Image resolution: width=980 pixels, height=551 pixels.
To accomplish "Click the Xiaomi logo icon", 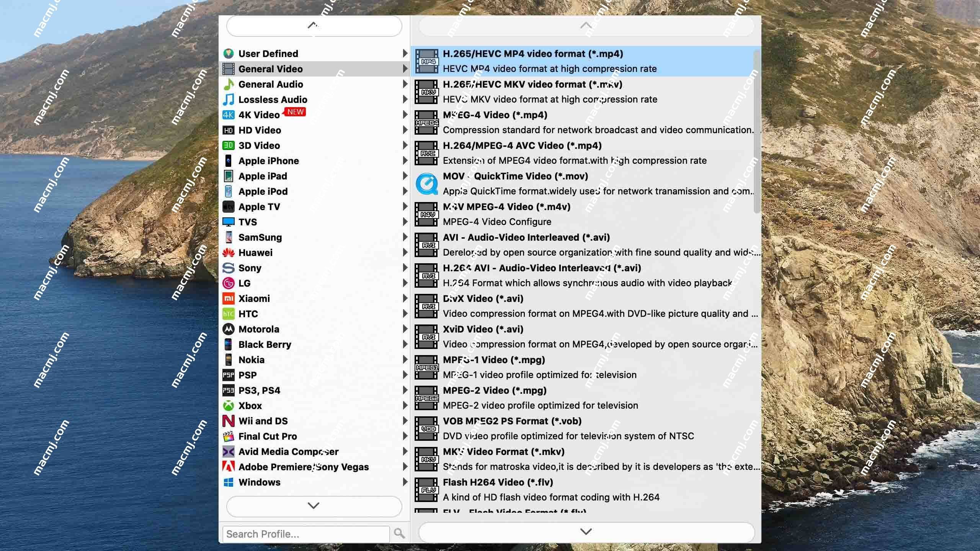I will pyautogui.click(x=229, y=298).
